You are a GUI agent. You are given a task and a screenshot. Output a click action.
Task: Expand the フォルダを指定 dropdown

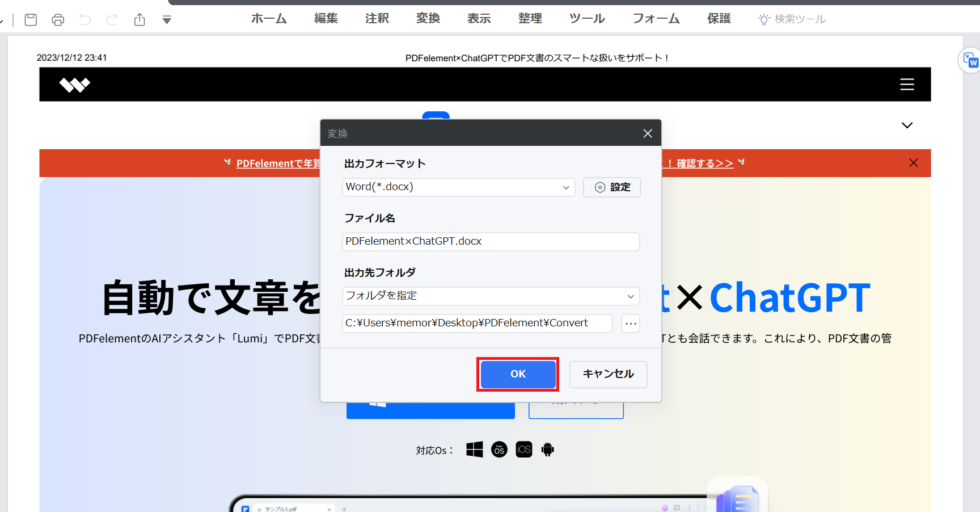click(x=491, y=296)
